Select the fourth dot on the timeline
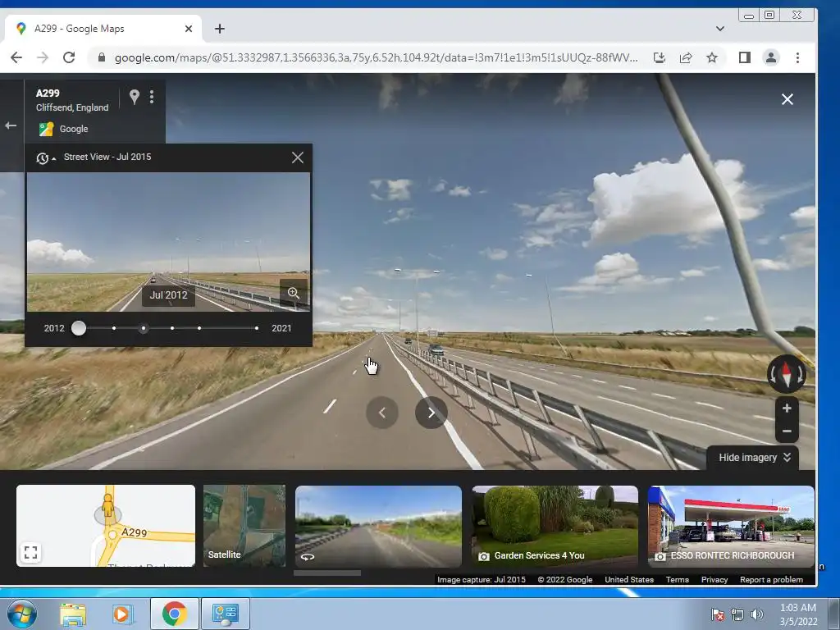 pyautogui.click(x=172, y=328)
